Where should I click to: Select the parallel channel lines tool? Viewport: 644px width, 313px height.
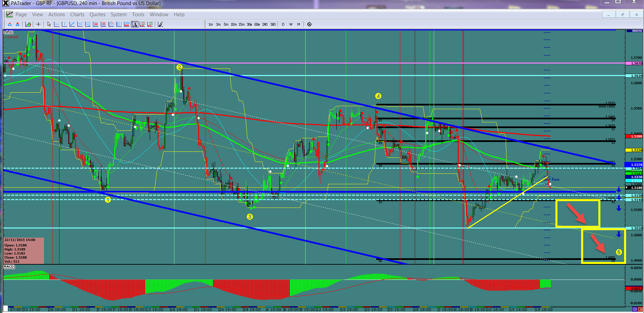[80, 24]
